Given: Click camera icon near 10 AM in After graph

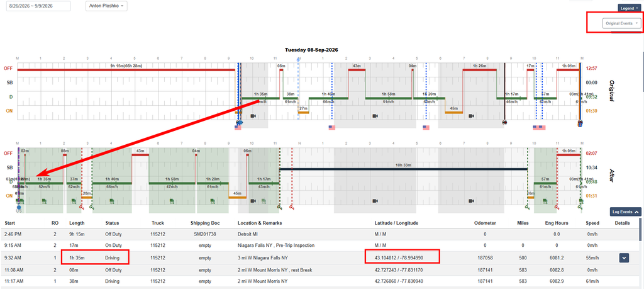Looking at the screenshot, I should click(x=253, y=201).
